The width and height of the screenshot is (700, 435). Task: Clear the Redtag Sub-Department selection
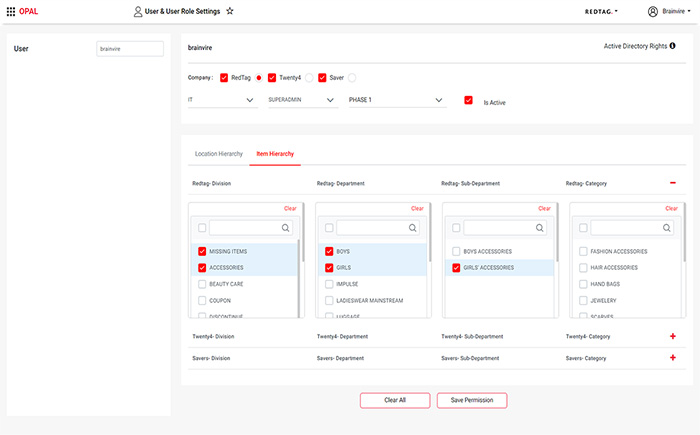544,209
